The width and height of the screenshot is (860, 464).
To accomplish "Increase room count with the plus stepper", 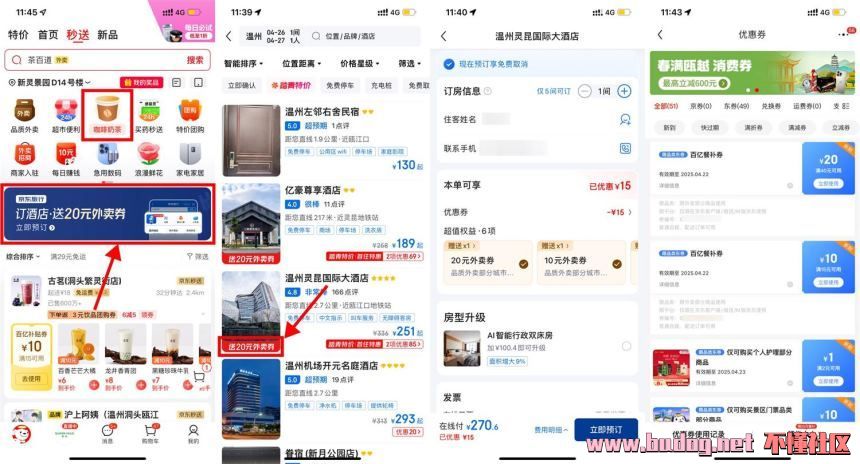I will point(624,91).
